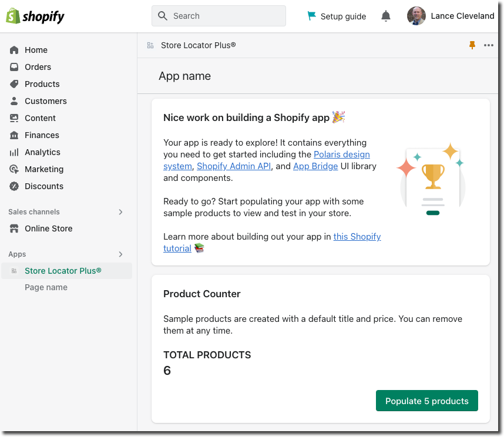Expand the Apps section
The image size is (504, 437).
pyautogui.click(x=120, y=254)
